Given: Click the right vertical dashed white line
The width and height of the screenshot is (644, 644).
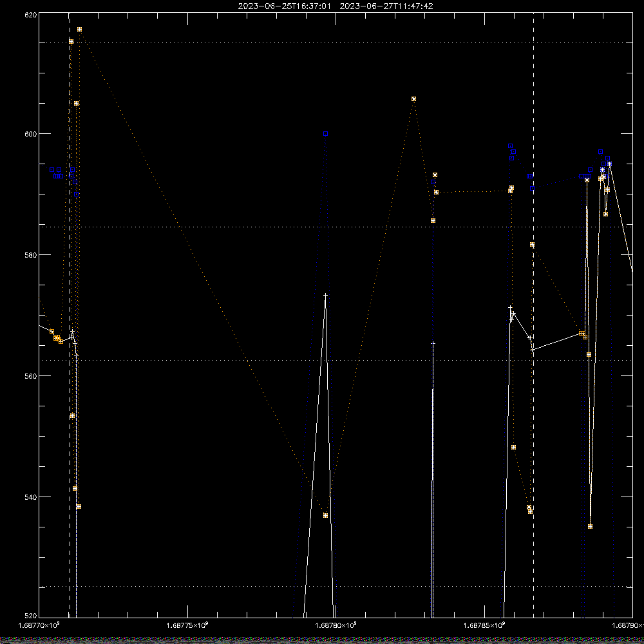Looking at the screenshot, I should tap(533, 315).
